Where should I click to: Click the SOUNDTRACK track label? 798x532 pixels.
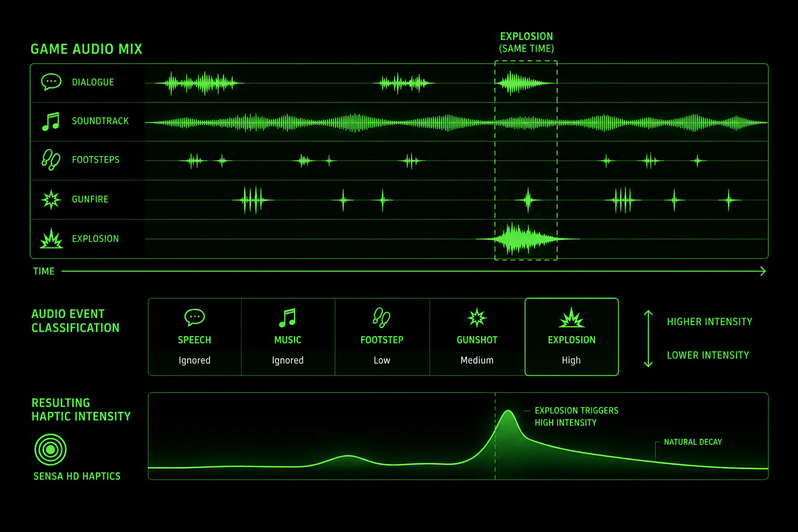click(100, 121)
